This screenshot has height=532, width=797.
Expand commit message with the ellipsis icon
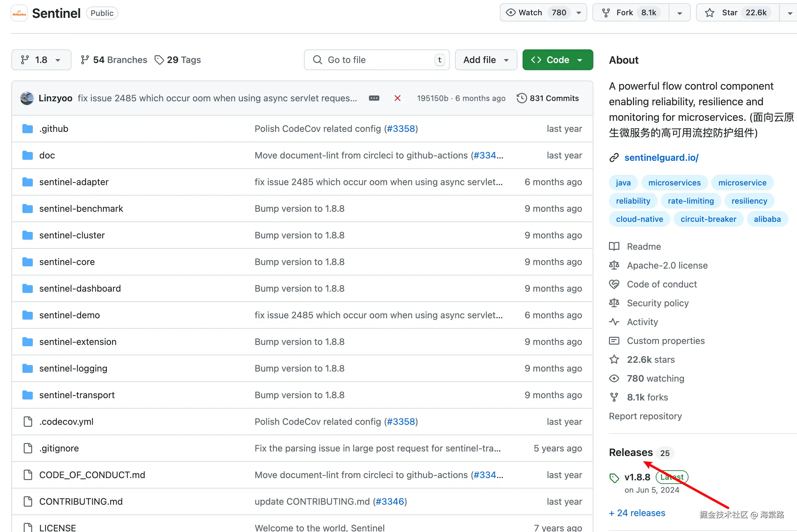pos(374,98)
